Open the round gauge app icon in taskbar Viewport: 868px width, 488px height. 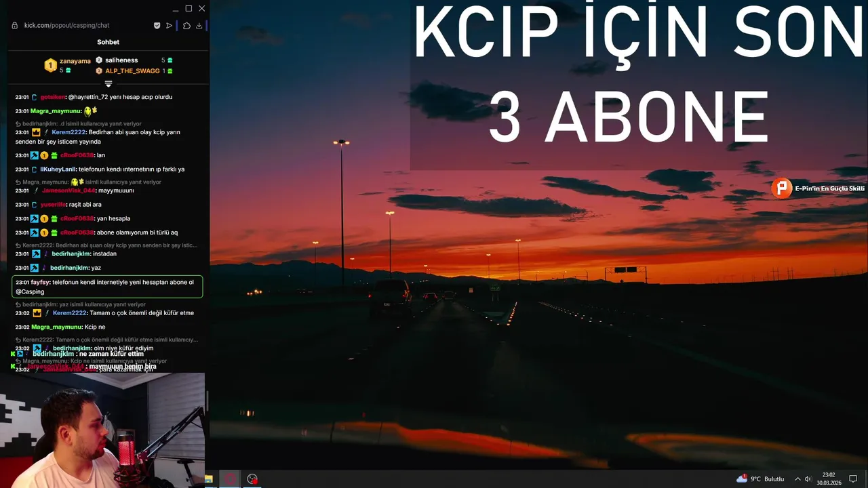click(252, 479)
